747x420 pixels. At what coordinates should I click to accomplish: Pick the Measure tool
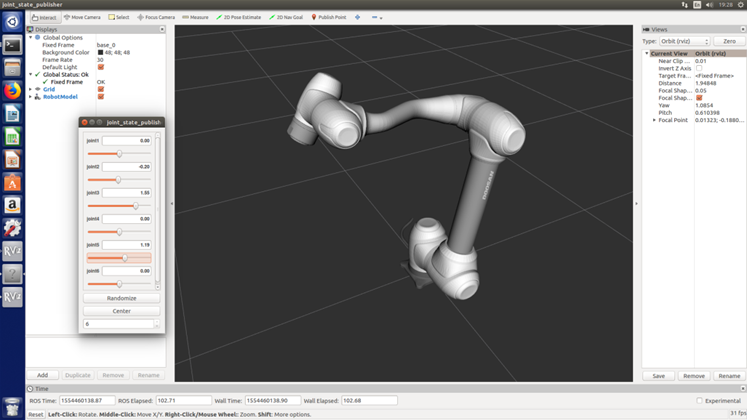195,17
